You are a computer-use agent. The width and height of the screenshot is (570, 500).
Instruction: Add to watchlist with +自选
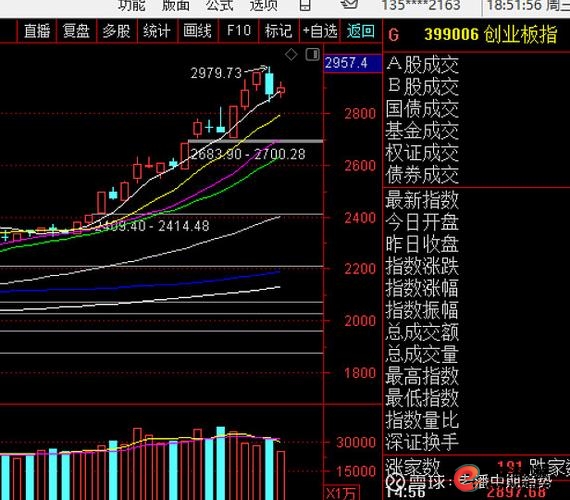[x=320, y=31]
